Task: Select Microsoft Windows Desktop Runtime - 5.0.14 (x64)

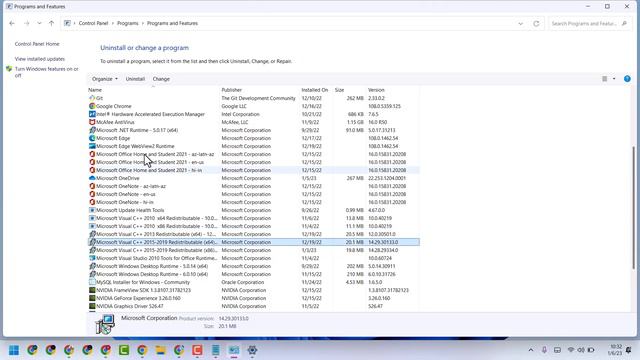Action: click(253, 266)
